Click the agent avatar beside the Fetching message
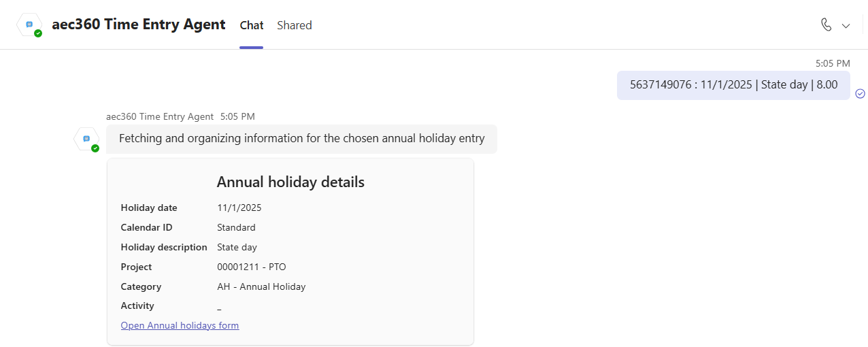Screen dimensions: 868x347 [x=86, y=139]
